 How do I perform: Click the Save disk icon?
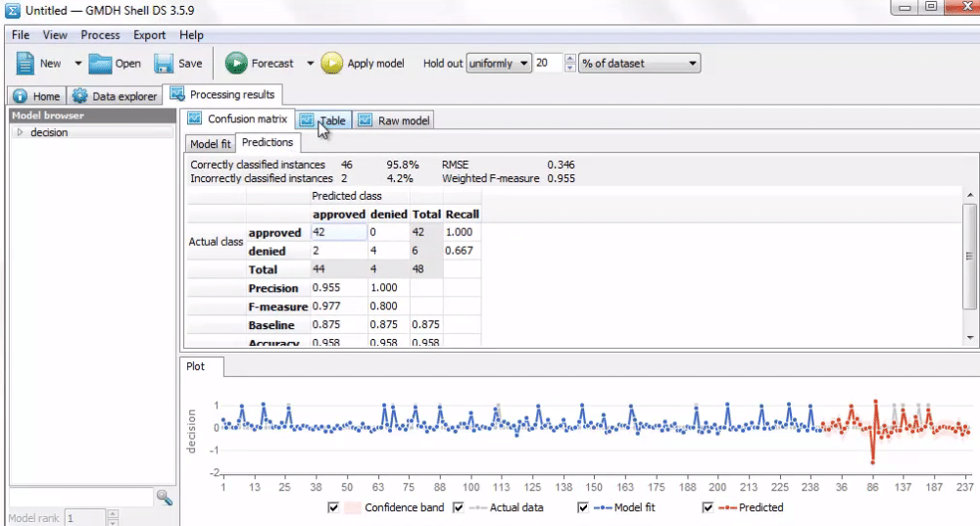pyautogui.click(x=165, y=64)
